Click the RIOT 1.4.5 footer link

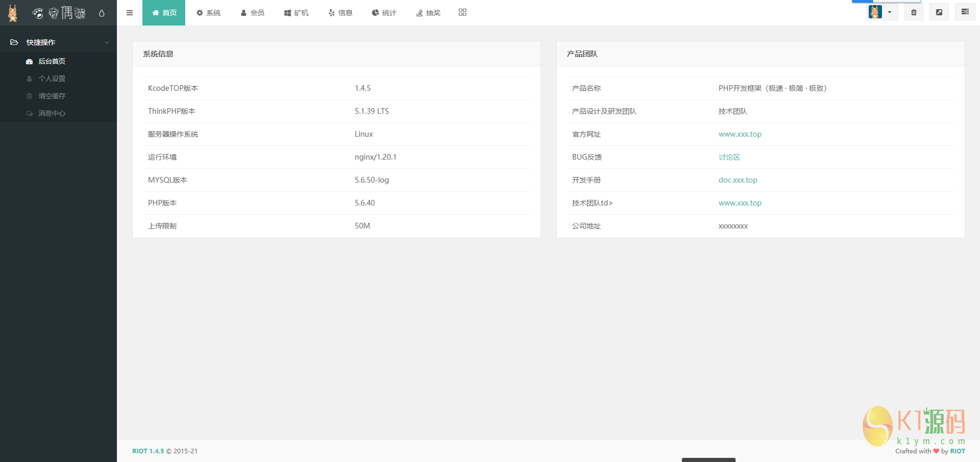(148, 451)
